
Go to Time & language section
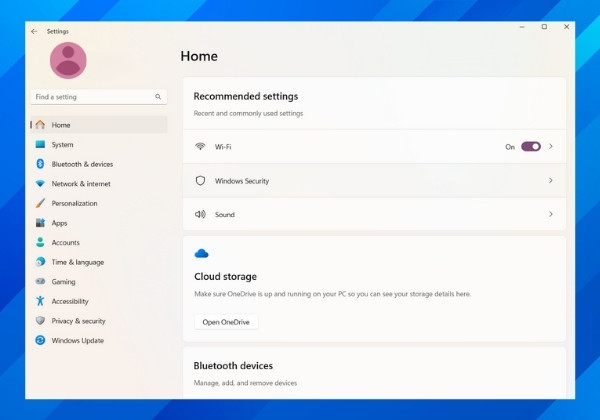pos(77,262)
